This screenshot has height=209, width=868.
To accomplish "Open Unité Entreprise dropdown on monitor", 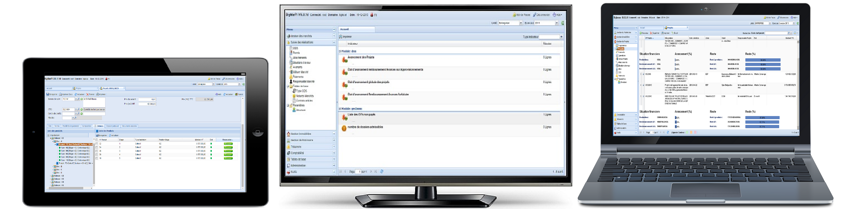I will (521, 23).
